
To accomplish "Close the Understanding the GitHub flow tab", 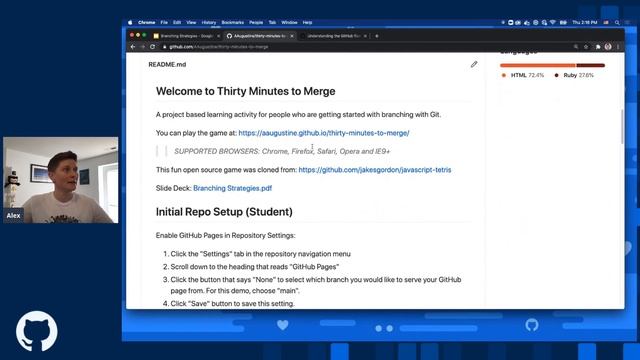I will click(x=365, y=36).
